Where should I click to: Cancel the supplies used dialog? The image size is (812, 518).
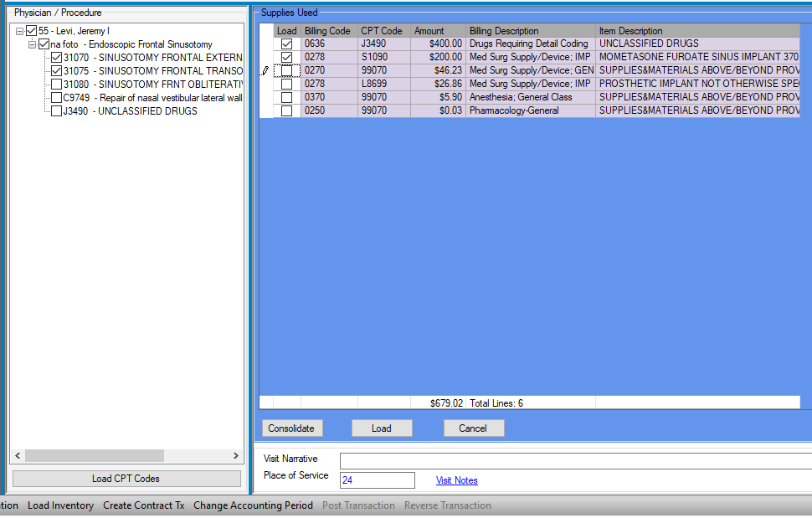[473, 428]
